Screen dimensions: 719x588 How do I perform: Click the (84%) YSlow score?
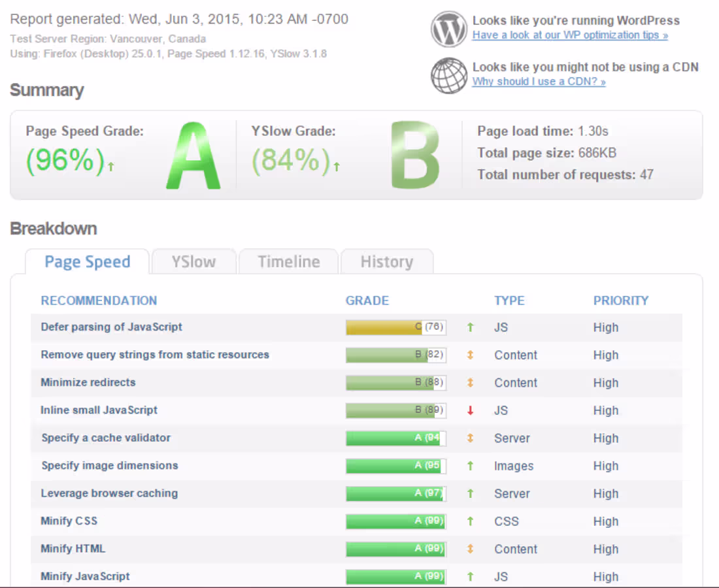pyautogui.click(x=291, y=161)
